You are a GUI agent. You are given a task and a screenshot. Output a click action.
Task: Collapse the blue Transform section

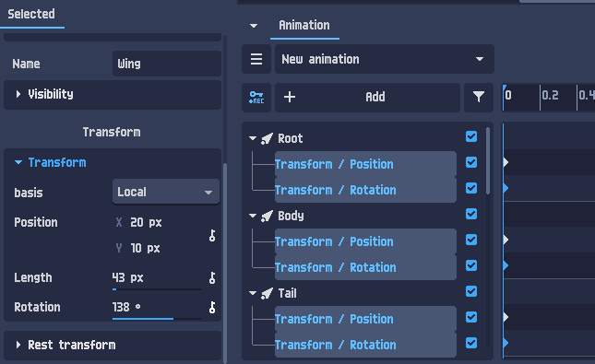point(51,163)
